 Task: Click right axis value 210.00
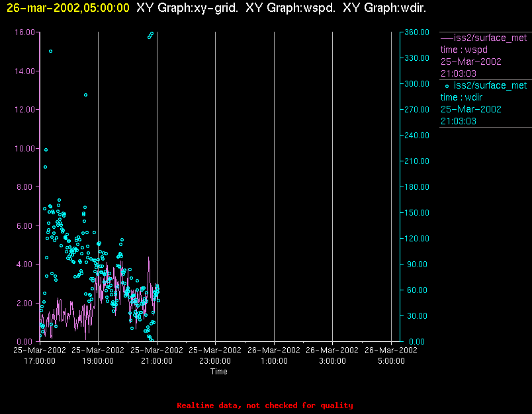(417, 161)
